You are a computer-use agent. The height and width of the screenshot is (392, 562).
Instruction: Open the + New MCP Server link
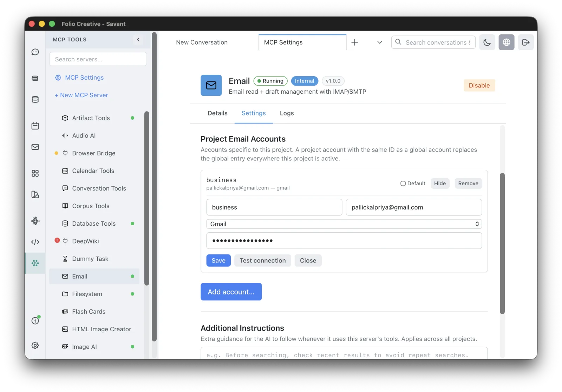[x=81, y=95]
